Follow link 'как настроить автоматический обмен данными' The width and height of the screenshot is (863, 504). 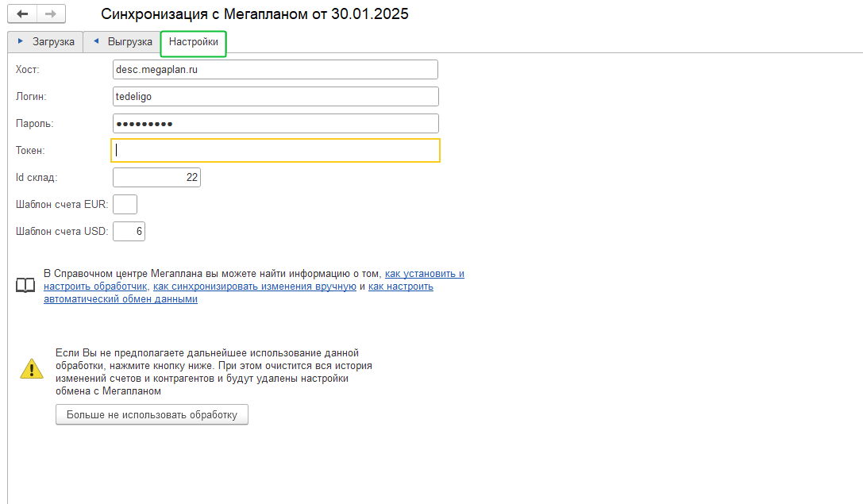(400, 287)
